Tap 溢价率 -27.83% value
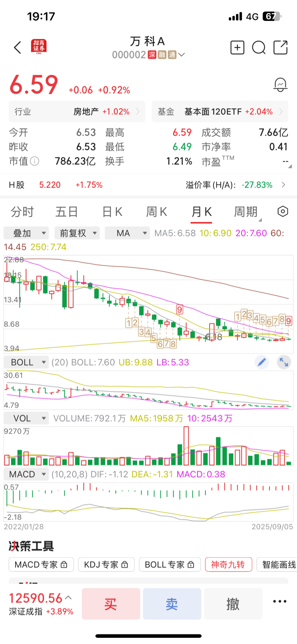This screenshot has height=644, width=297. tap(257, 185)
